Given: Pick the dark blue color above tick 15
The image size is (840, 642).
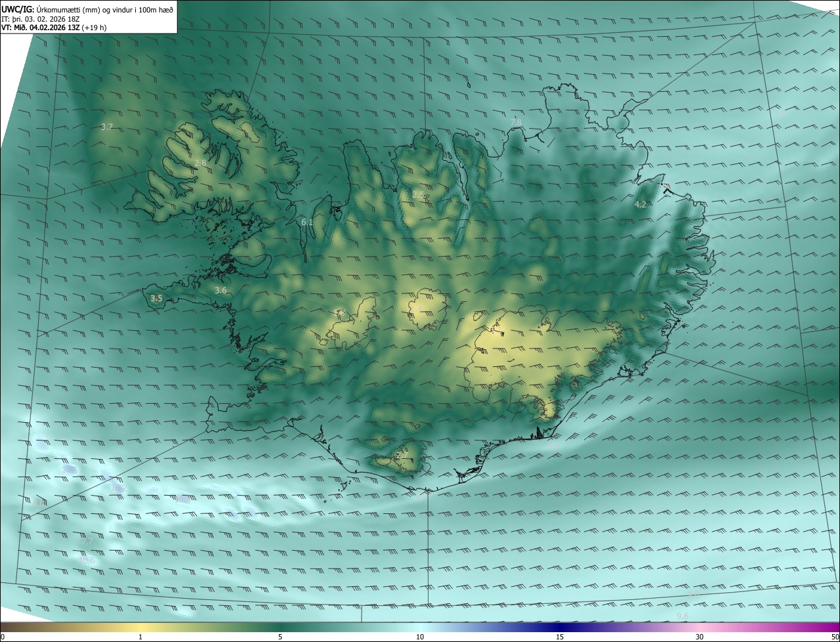Looking at the screenshot, I should [560, 627].
